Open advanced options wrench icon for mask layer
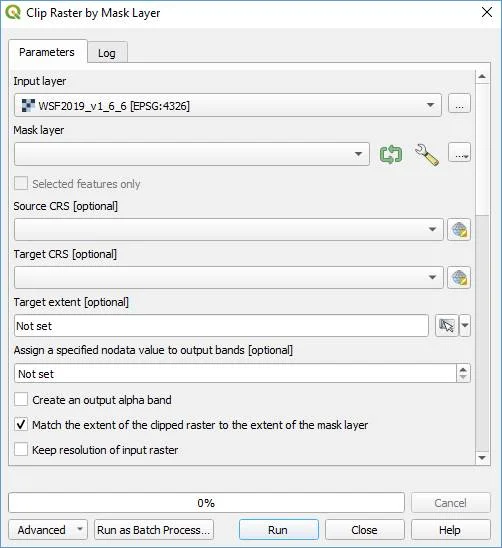502x548 pixels. pos(426,154)
